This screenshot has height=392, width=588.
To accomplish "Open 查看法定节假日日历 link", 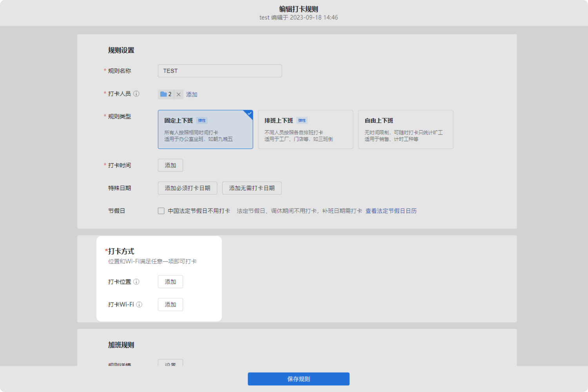I will click(390, 211).
